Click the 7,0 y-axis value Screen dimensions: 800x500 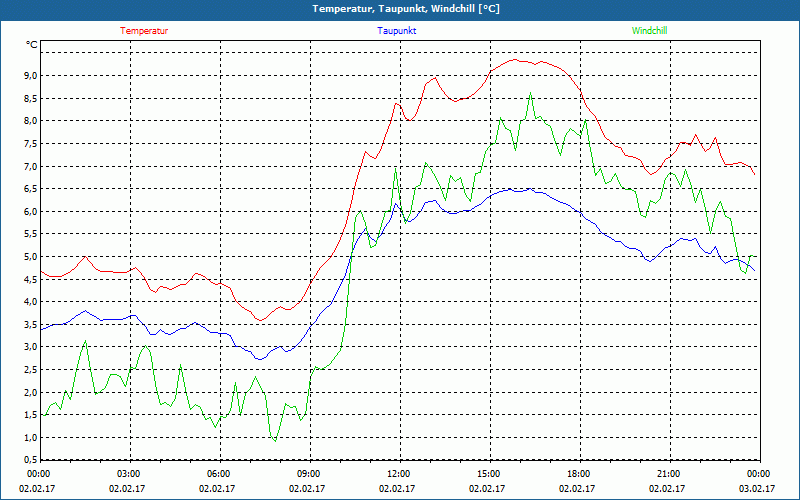pos(31,166)
